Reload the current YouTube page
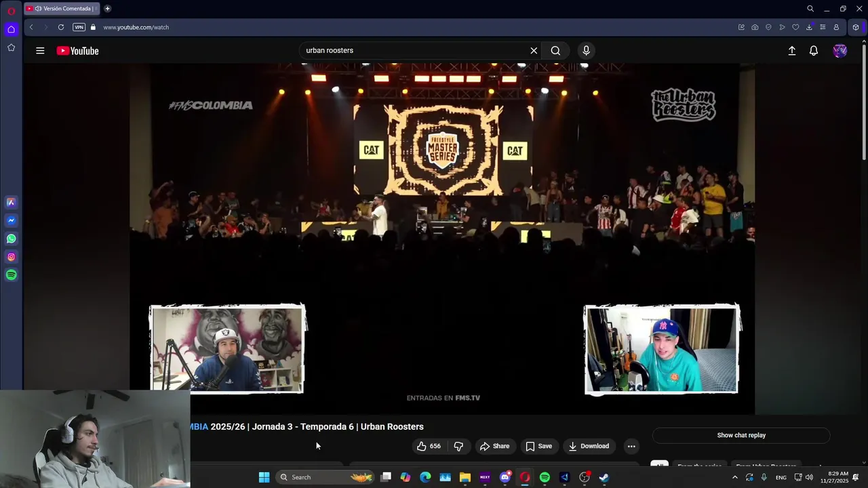868x488 pixels. (61, 27)
